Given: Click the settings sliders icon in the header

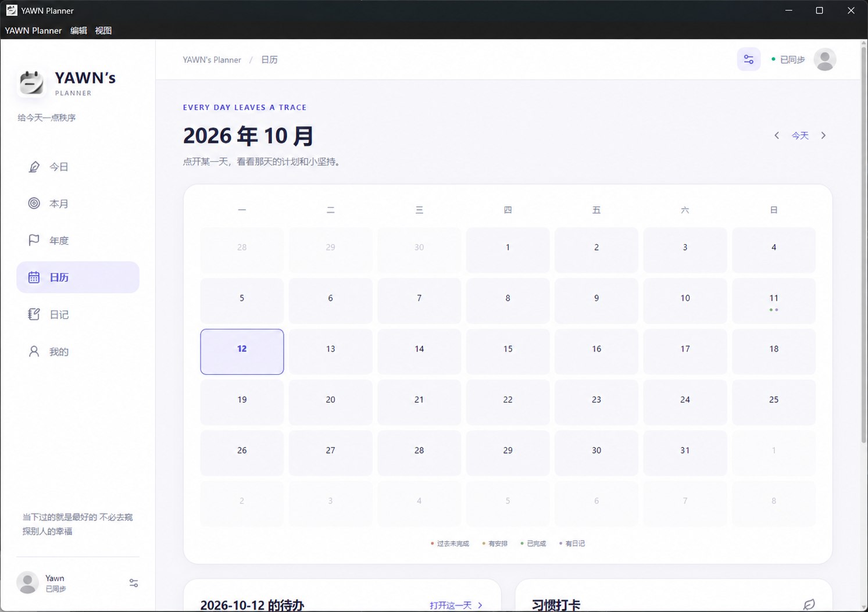Looking at the screenshot, I should click(749, 59).
